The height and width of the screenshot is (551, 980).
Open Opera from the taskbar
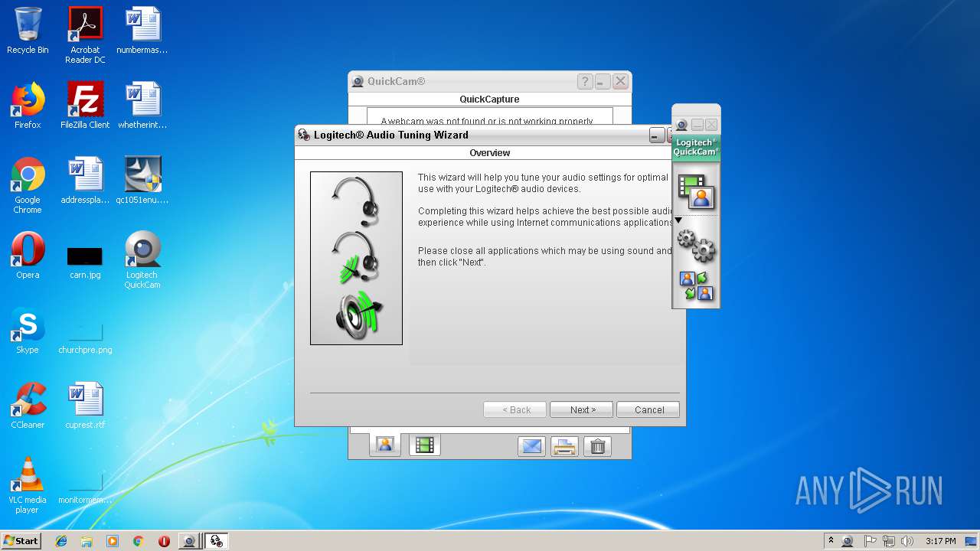tap(164, 541)
